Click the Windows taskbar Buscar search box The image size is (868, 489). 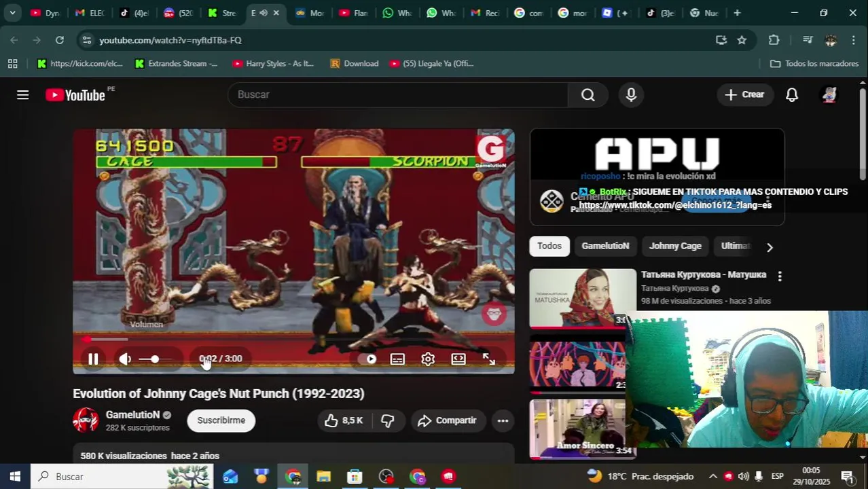(122, 476)
